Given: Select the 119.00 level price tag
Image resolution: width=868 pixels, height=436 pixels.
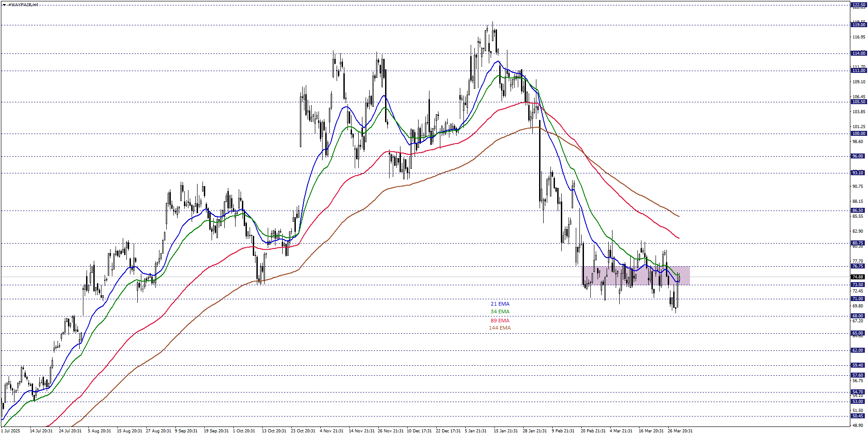Looking at the screenshot, I should [858, 25].
